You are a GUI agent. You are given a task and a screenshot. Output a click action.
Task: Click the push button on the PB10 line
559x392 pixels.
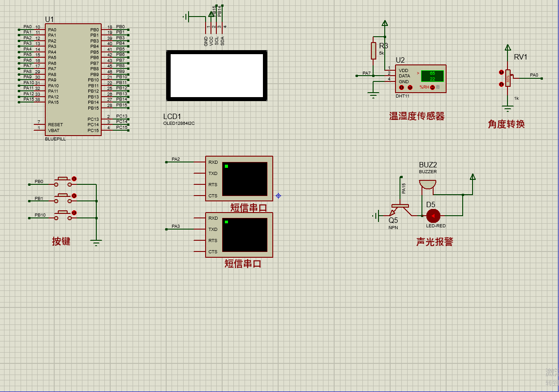click(63, 215)
